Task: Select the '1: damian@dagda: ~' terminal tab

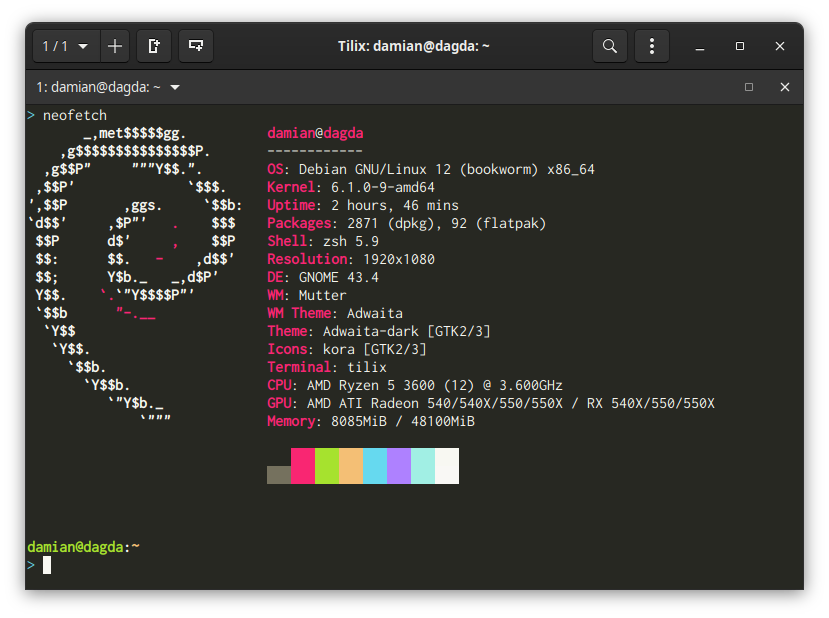Action: pyautogui.click(x=100, y=87)
